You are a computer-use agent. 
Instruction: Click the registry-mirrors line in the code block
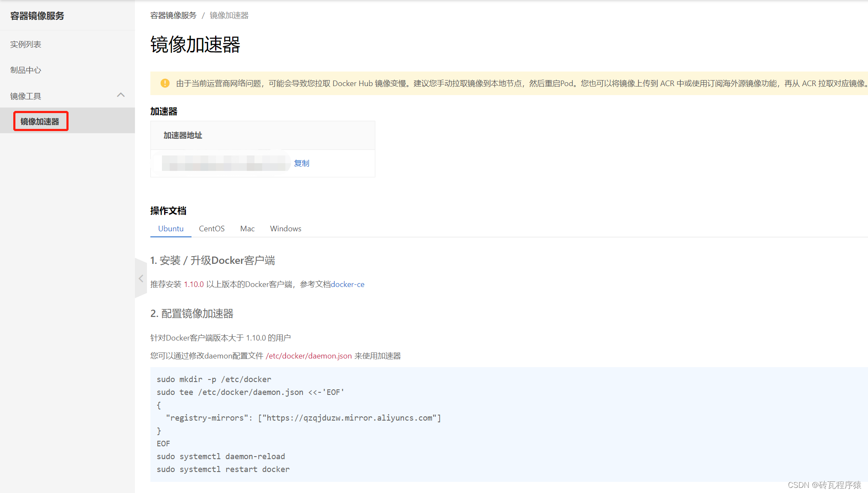[303, 418]
